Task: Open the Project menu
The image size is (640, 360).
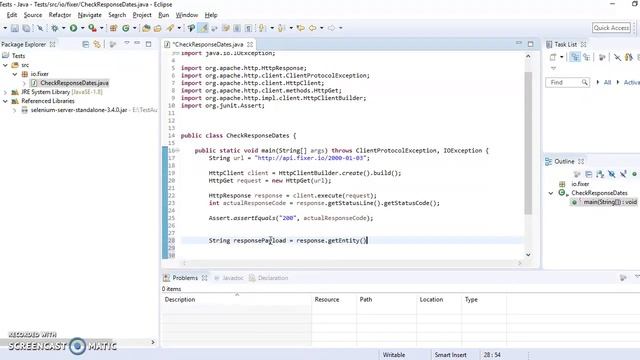Action: pos(142,15)
